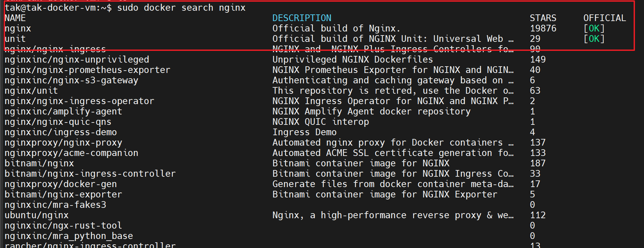The height and width of the screenshot is (248, 644).
Task: Click 'NGINX QUIC interop' description
Action: [x=321, y=122]
